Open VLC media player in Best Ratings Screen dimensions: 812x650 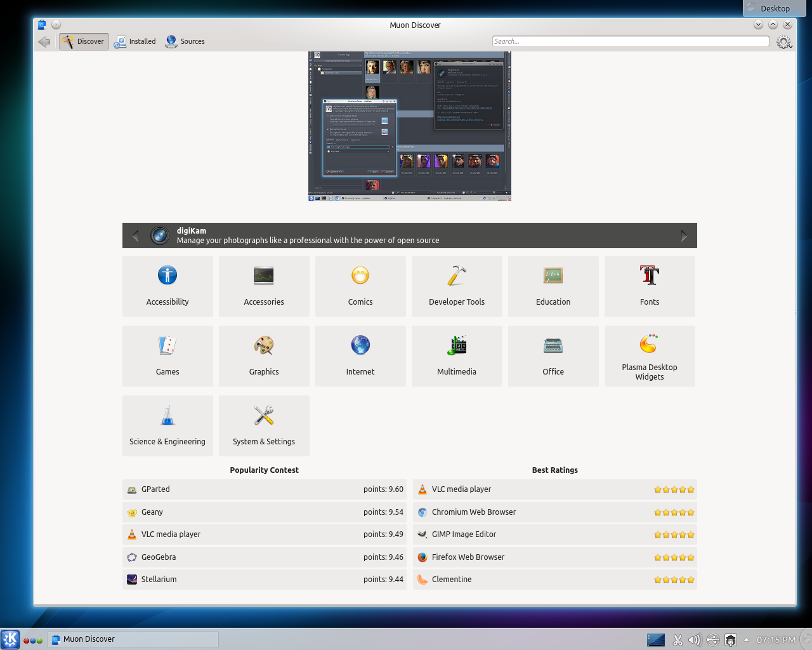coord(555,489)
